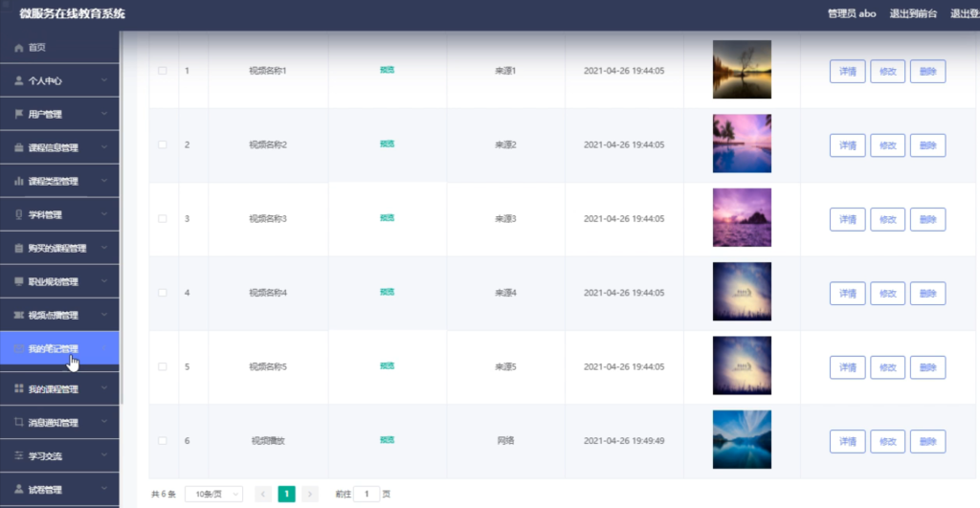Click the 网络 source cell
Image resolution: width=980 pixels, height=508 pixels.
tap(505, 440)
